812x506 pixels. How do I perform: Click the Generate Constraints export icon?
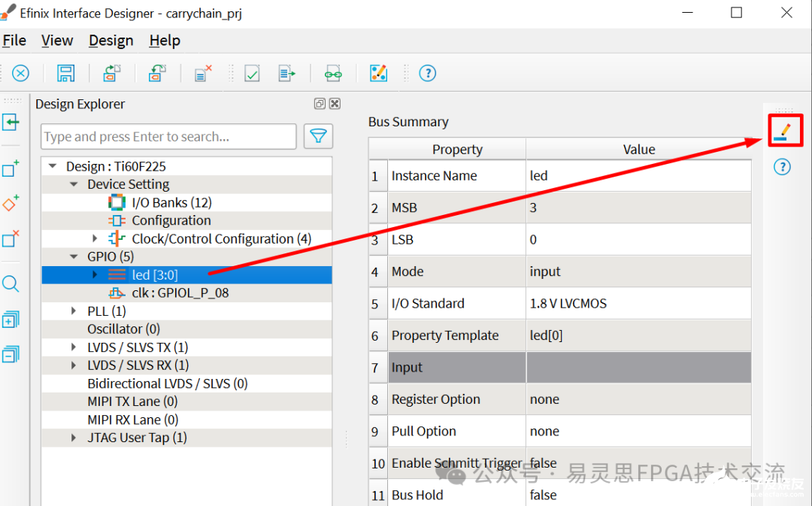pyautogui.click(x=287, y=73)
